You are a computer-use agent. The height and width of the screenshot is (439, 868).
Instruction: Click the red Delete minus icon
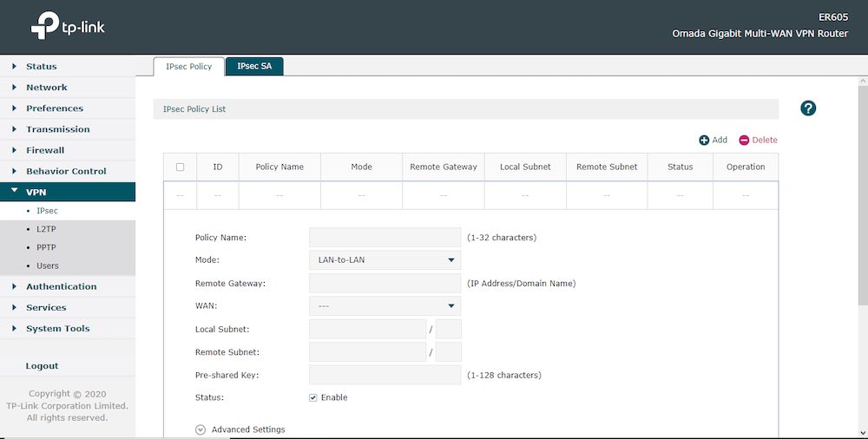(x=744, y=140)
